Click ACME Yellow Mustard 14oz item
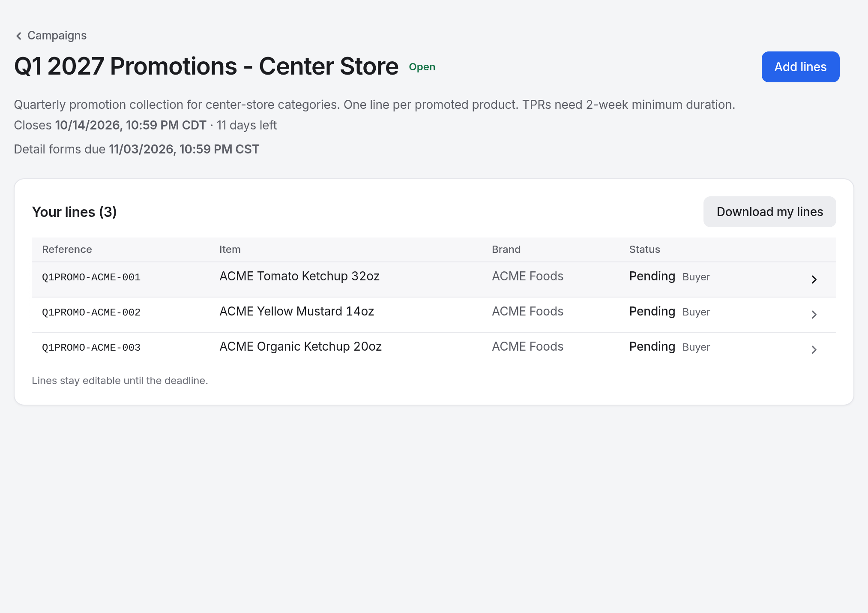The height and width of the screenshot is (613, 868). [296, 311]
